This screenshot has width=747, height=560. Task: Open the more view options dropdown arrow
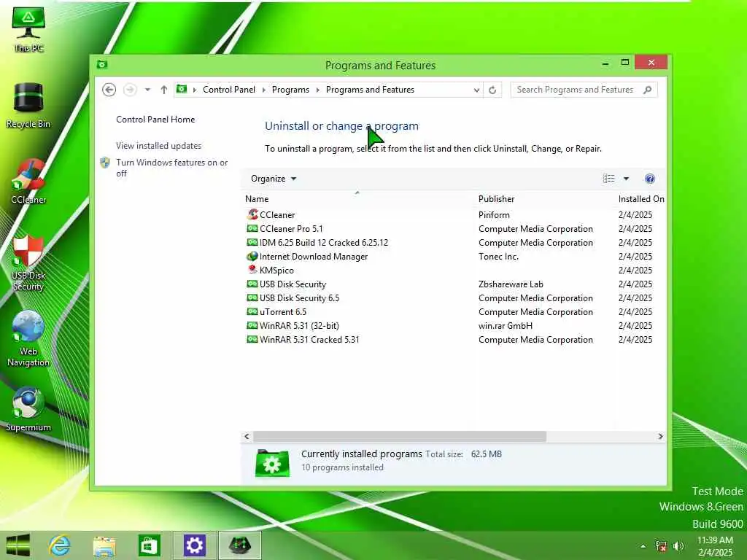coord(626,179)
